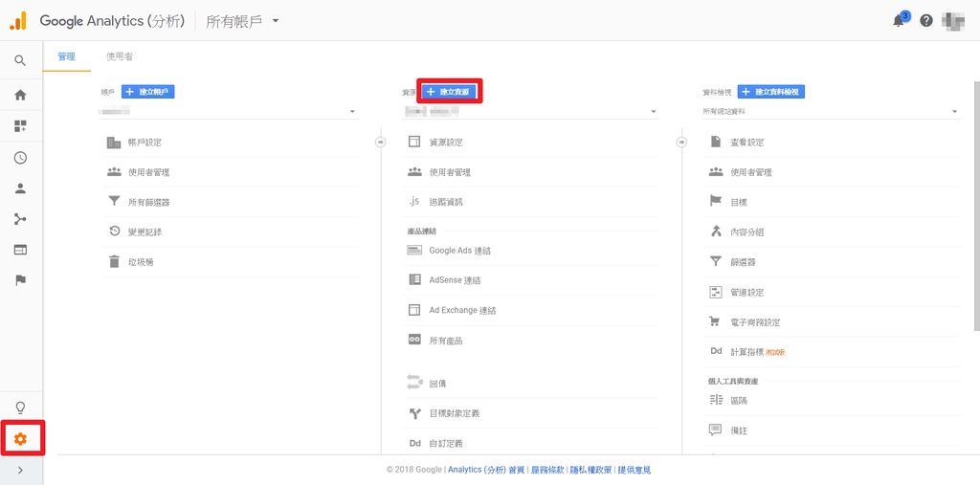Click the 建立資源 button

coord(450,92)
